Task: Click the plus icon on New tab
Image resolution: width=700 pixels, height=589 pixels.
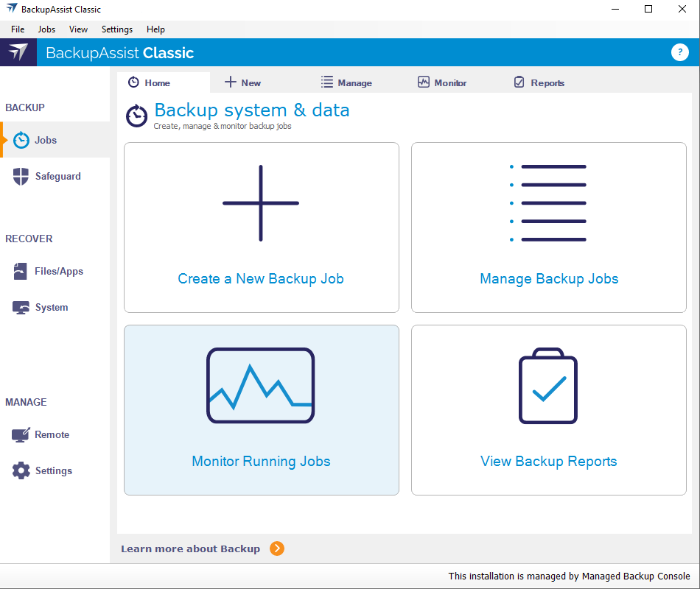Action: tap(231, 82)
